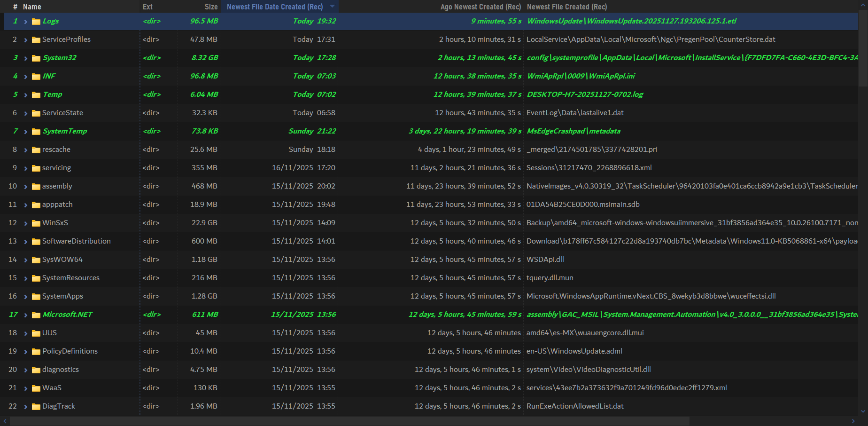
Task: Click the Microsoft.NET folder icon
Action: tap(36, 315)
